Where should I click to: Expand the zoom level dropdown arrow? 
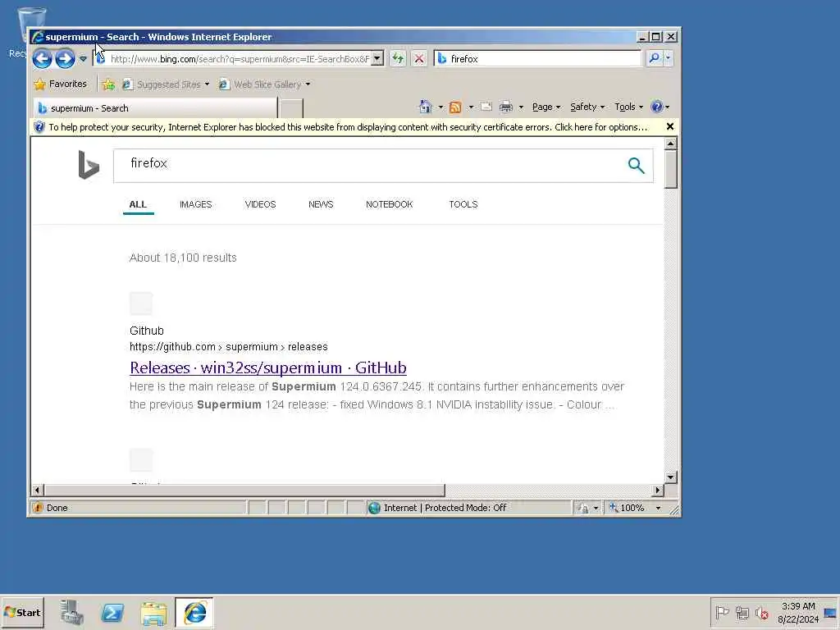[x=659, y=509]
